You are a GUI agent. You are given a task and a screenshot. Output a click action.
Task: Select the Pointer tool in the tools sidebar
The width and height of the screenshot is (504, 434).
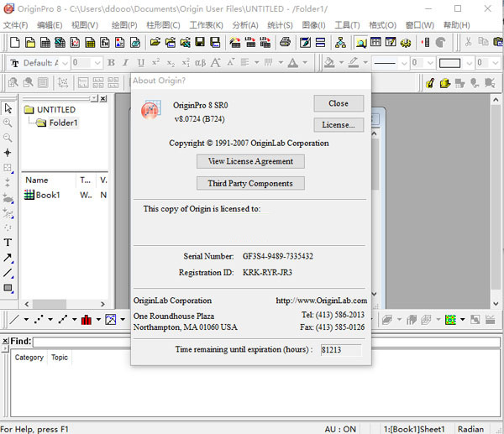pyautogui.click(x=8, y=108)
